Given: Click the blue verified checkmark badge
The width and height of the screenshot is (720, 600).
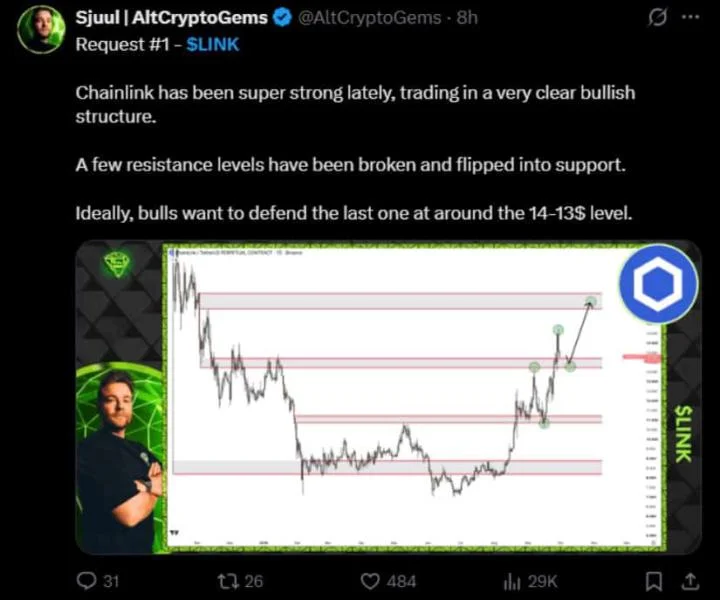Looking at the screenshot, I should 282,17.
